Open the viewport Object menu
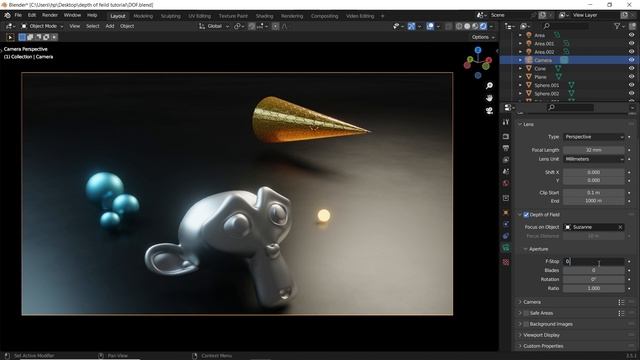Viewport: 640px width, 360px height. tap(127, 26)
